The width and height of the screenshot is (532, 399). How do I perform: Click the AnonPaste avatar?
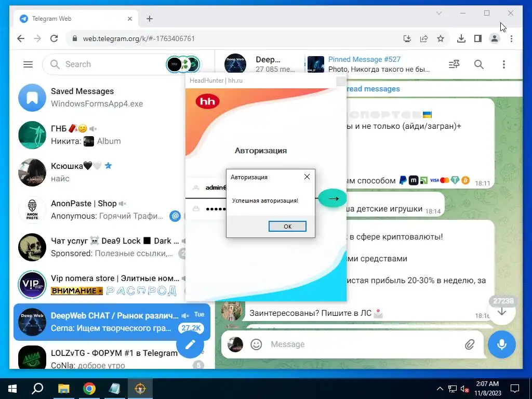pos(32,210)
